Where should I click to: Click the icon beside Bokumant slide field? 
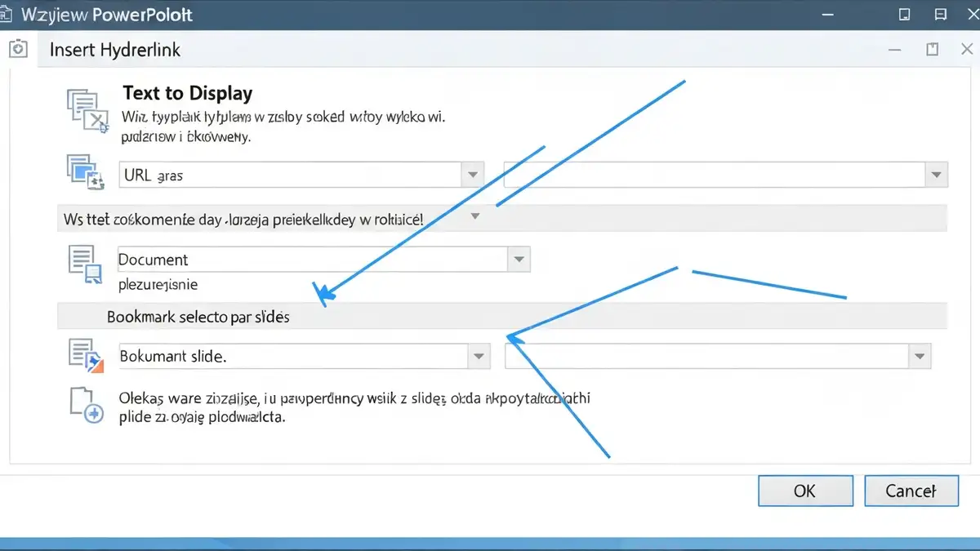click(x=87, y=356)
